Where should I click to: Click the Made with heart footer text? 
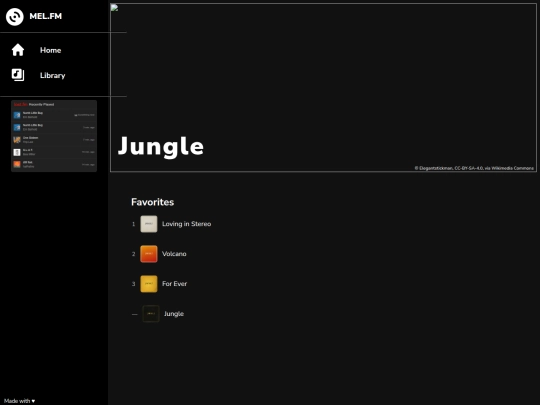20,401
